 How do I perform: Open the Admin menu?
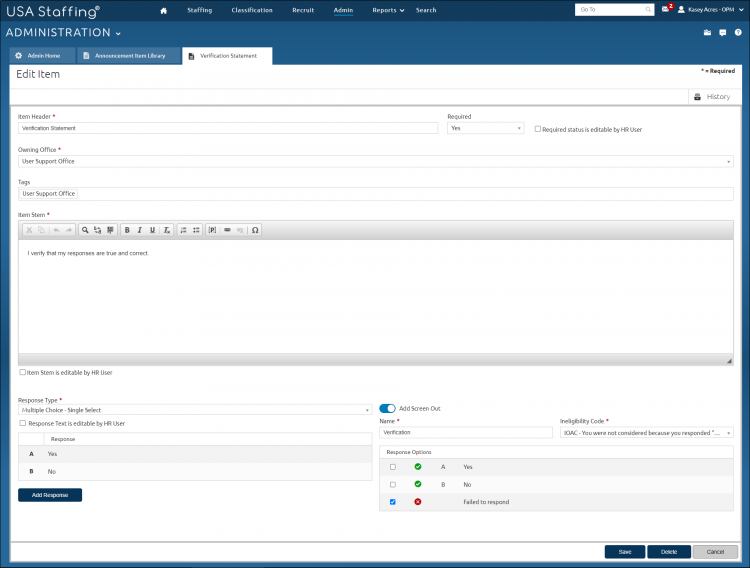tap(343, 10)
